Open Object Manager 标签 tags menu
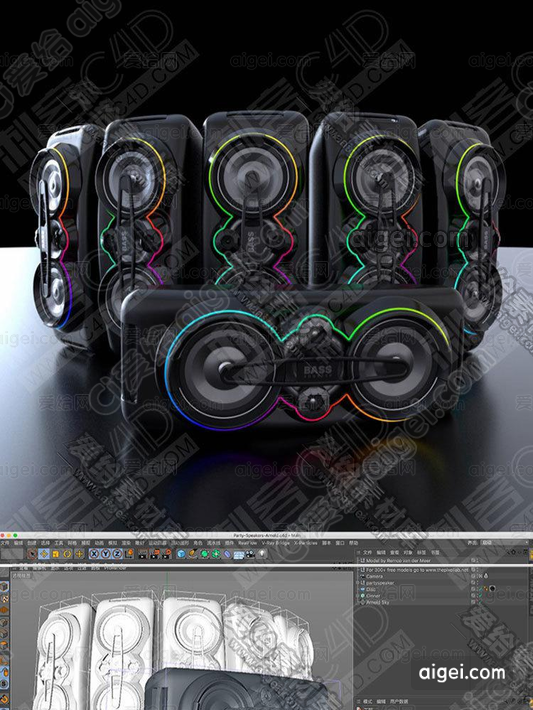 pos(422,552)
